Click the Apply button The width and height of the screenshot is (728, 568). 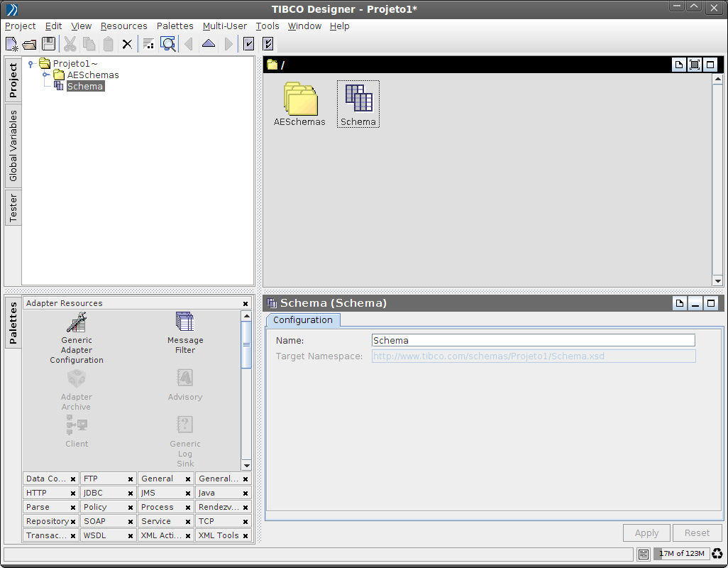coord(646,533)
